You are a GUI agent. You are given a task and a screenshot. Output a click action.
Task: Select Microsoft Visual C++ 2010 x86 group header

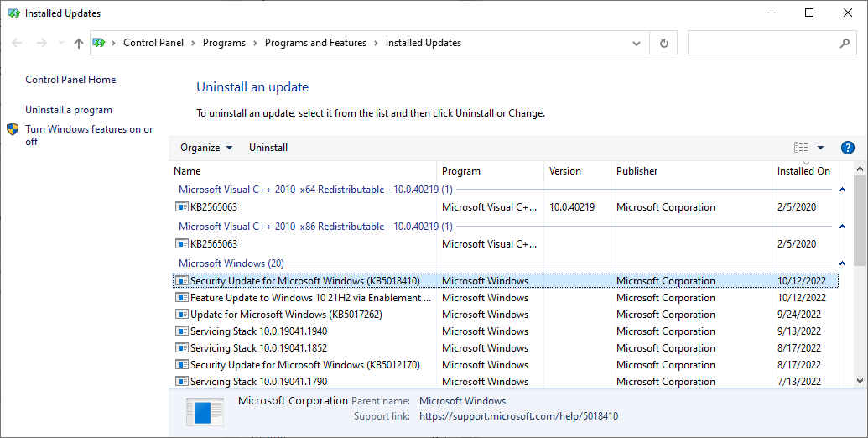pyautogui.click(x=315, y=227)
